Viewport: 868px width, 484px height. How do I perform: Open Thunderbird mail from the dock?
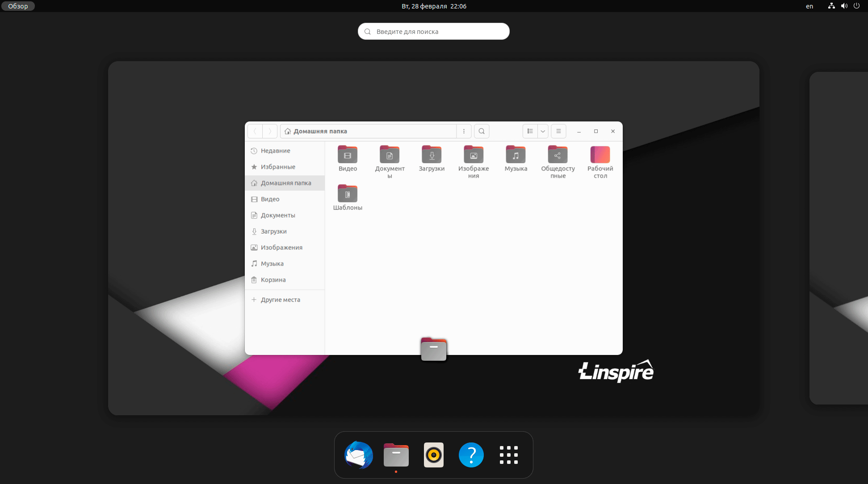point(358,455)
